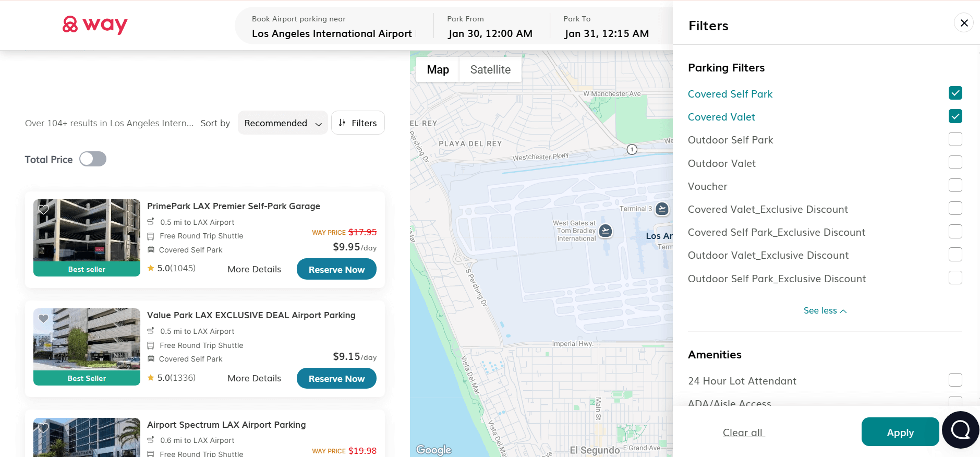Uncheck the Covered Self Park filter
Image resolution: width=980 pixels, height=457 pixels.
pos(955,93)
